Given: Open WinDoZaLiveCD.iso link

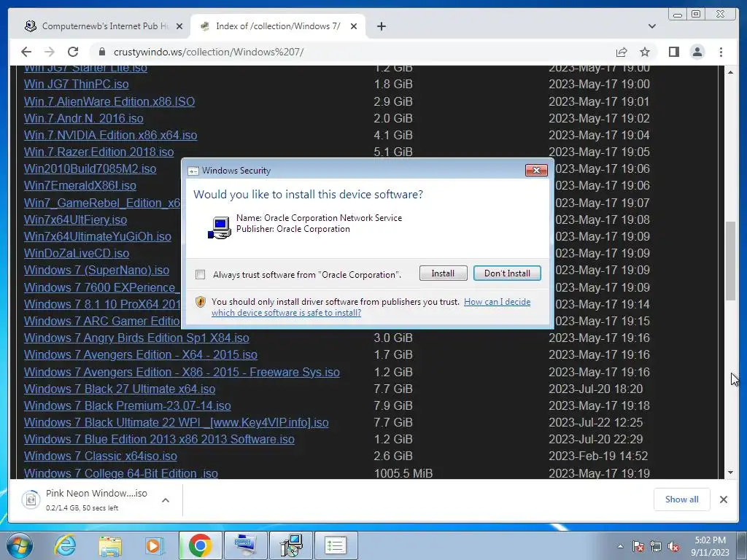Looking at the screenshot, I should point(76,253).
